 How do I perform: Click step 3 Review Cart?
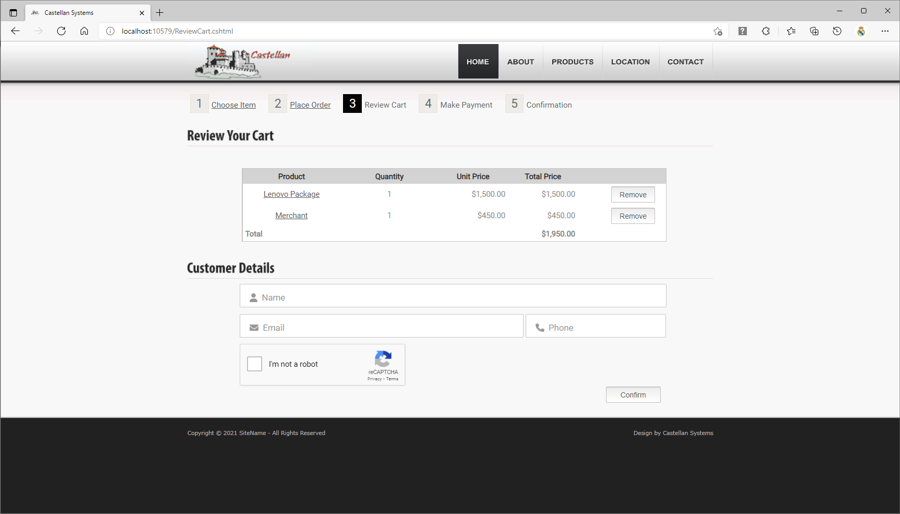click(x=375, y=104)
